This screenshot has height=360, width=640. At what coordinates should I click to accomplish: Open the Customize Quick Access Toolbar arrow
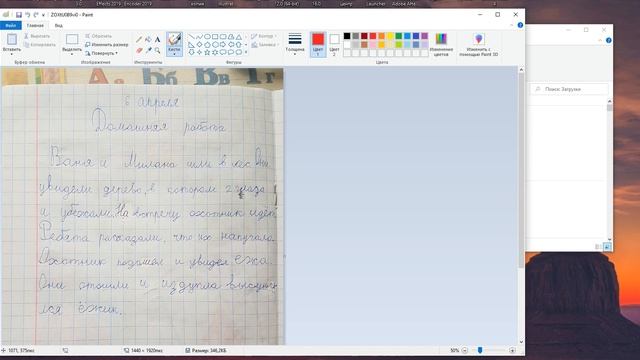click(x=43, y=15)
